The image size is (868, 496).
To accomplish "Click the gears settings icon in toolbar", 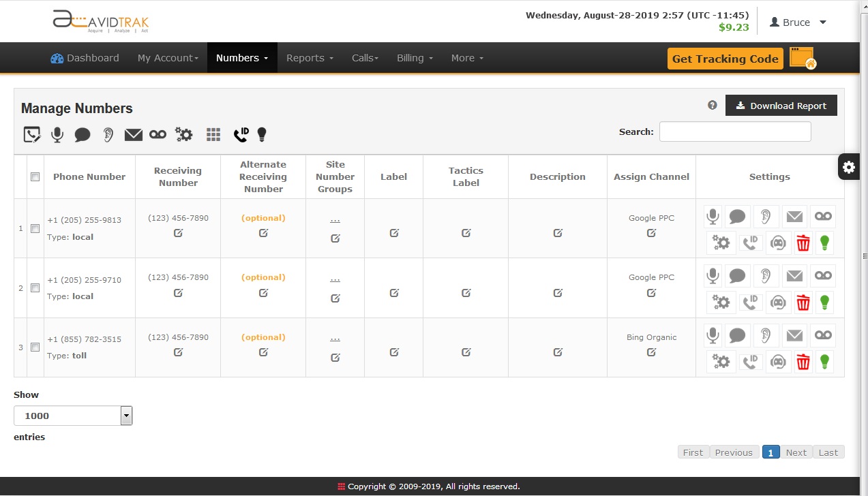I will point(184,134).
